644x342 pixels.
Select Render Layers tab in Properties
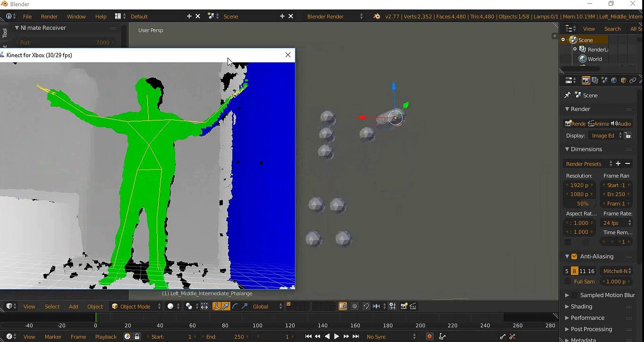(x=595, y=80)
